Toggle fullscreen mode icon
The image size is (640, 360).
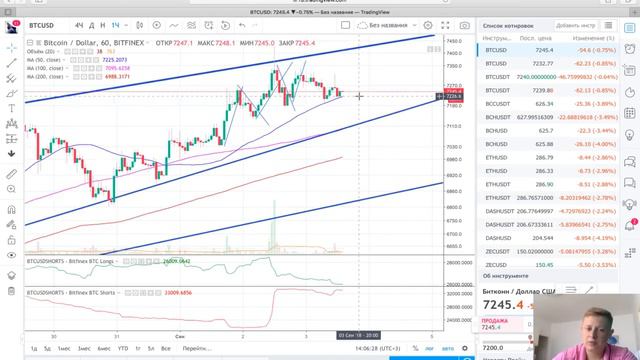pos(445,25)
